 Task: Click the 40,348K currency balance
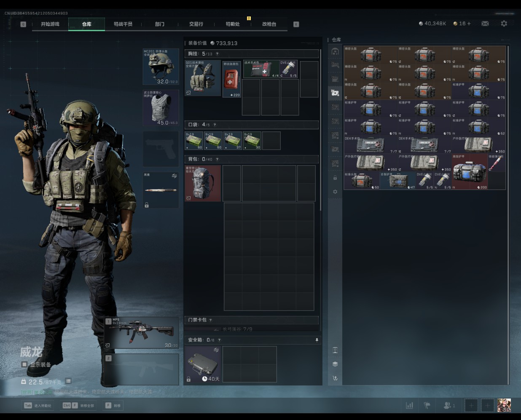coord(432,24)
